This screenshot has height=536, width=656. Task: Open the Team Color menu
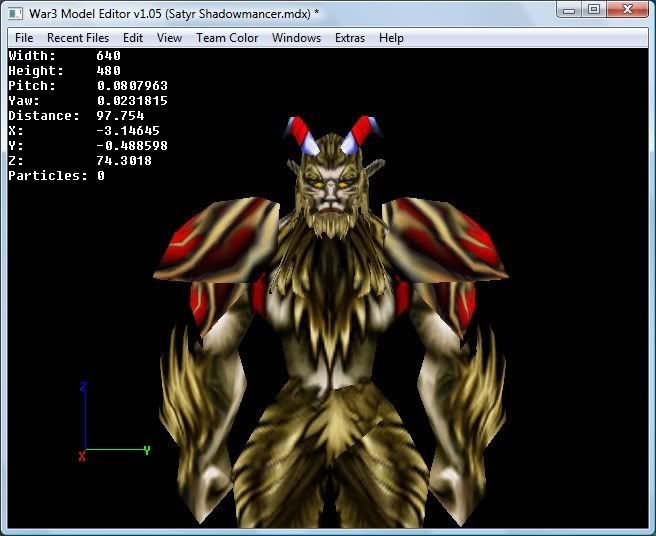227,38
